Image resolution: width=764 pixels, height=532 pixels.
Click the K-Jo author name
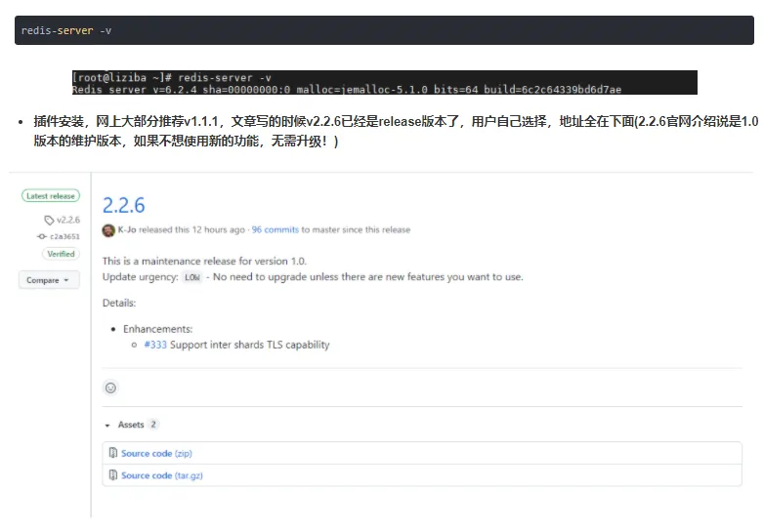click(x=127, y=229)
